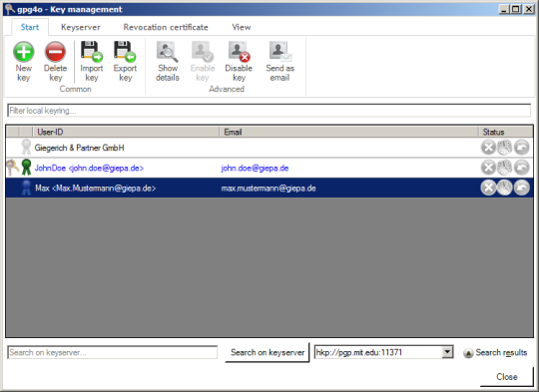Click the Filter local keyring field
This screenshot has height=392, width=539.
tap(269, 111)
